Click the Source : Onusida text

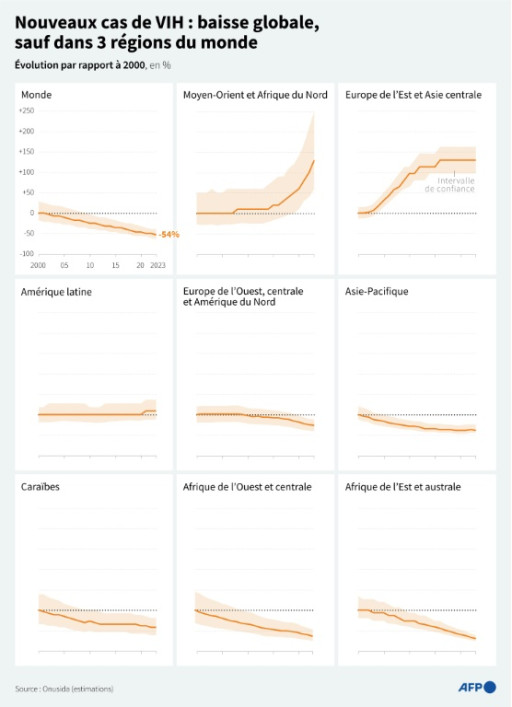coord(64,689)
